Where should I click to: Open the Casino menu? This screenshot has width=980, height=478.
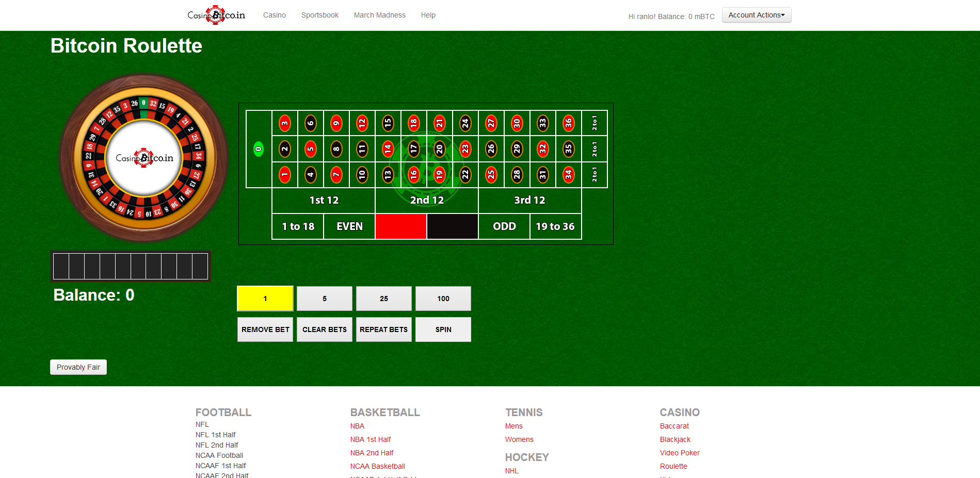coord(275,15)
